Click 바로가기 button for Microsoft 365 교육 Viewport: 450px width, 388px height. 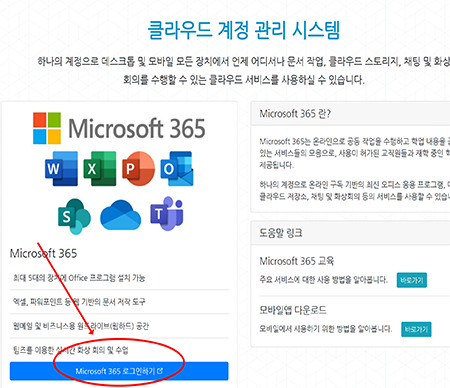(412, 280)
